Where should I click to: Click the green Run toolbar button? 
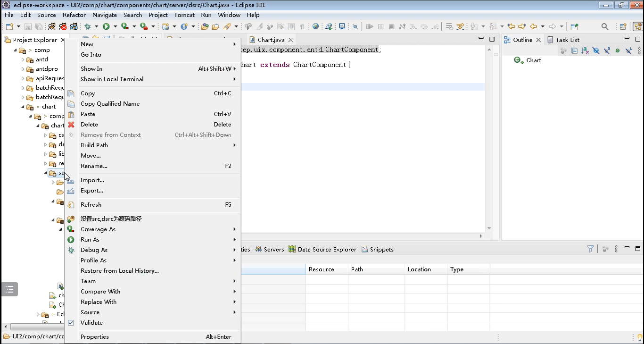click(x=106, y=27)
